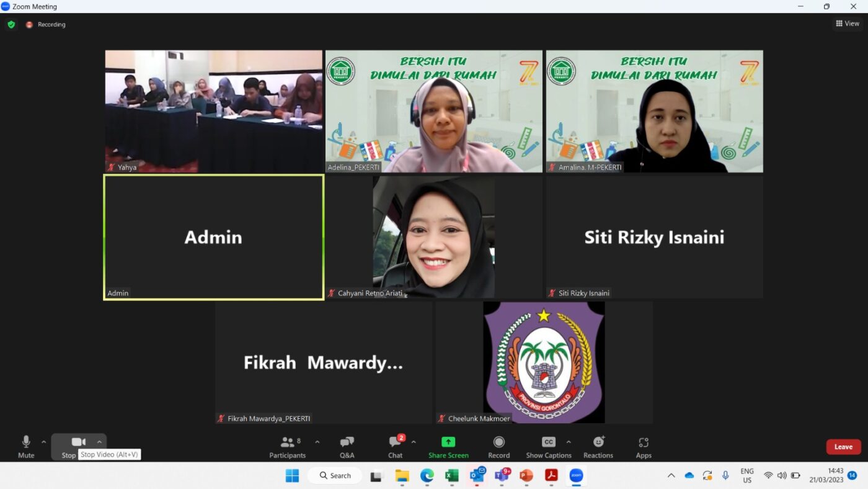Expand the Chat options chevron
868x489 pixels.
click(414, 442)
